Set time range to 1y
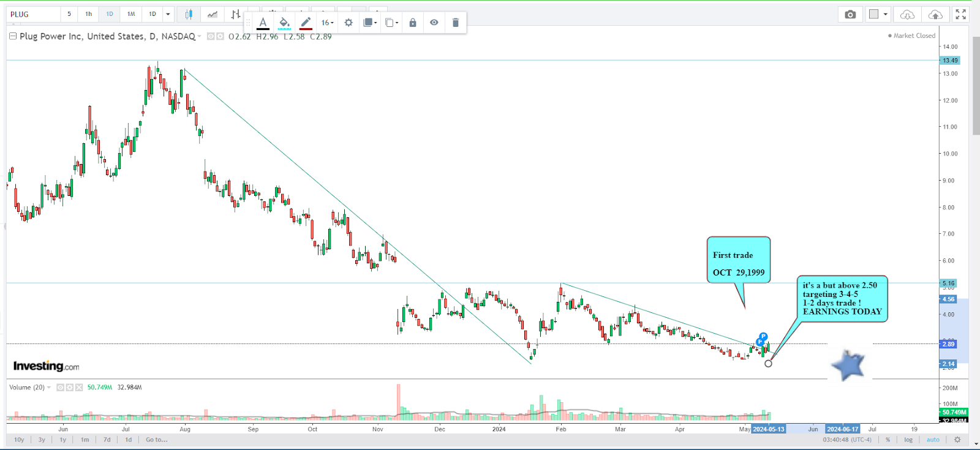This screenshot has width=980, height=450. coord(62,440)
